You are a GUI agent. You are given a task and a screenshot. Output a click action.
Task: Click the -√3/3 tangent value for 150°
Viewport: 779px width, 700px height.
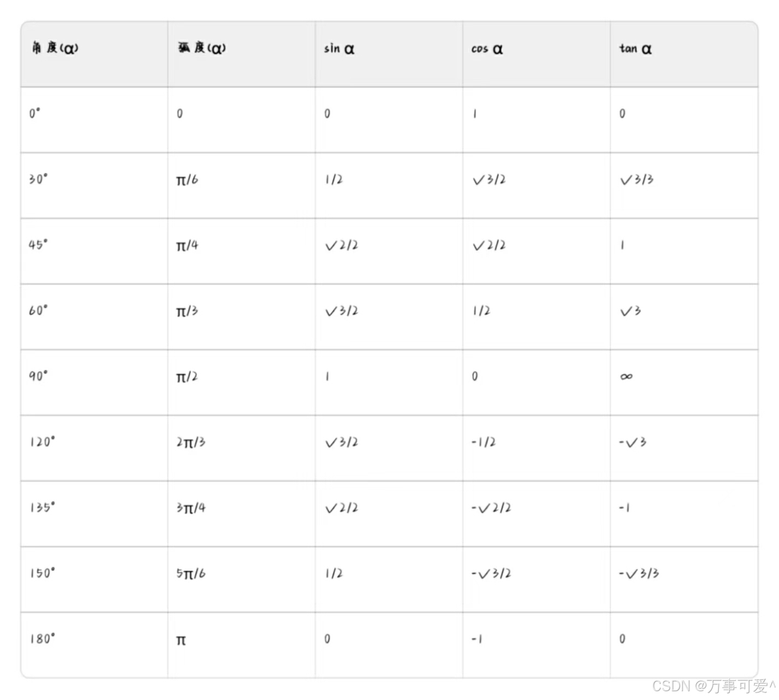click(x=639, y=573)
